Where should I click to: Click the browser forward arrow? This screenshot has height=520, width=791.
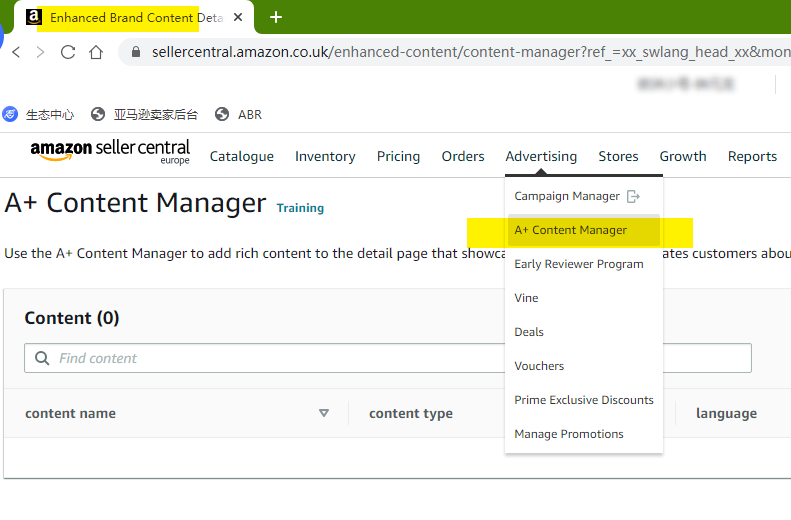(x=40, y=52)
